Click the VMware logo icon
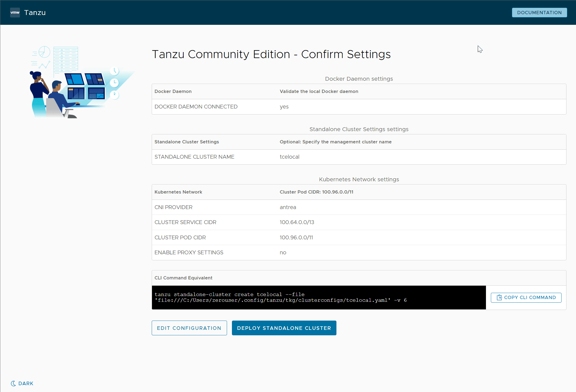 click(x=15, y=13)
